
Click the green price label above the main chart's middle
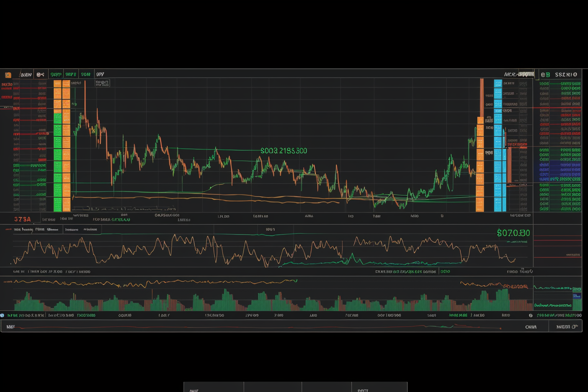(284, 151)
